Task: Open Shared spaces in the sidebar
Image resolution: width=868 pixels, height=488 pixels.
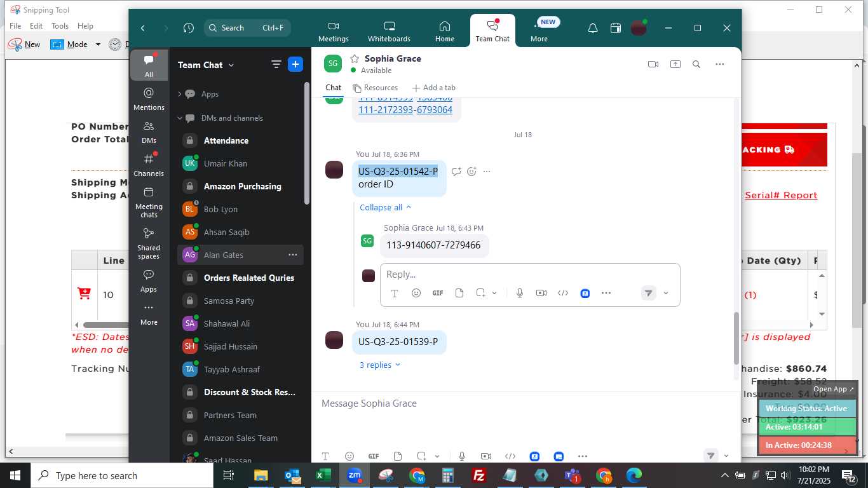Action: 149,243
